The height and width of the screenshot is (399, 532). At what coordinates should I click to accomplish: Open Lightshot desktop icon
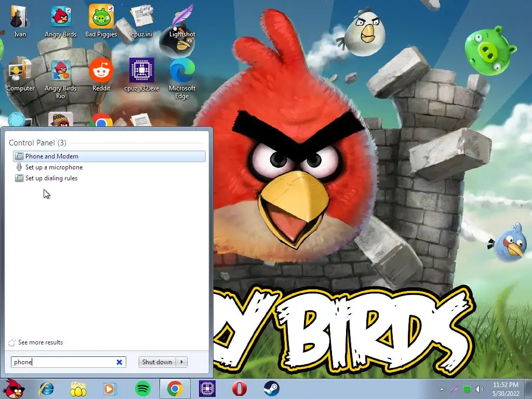[182, 21]
